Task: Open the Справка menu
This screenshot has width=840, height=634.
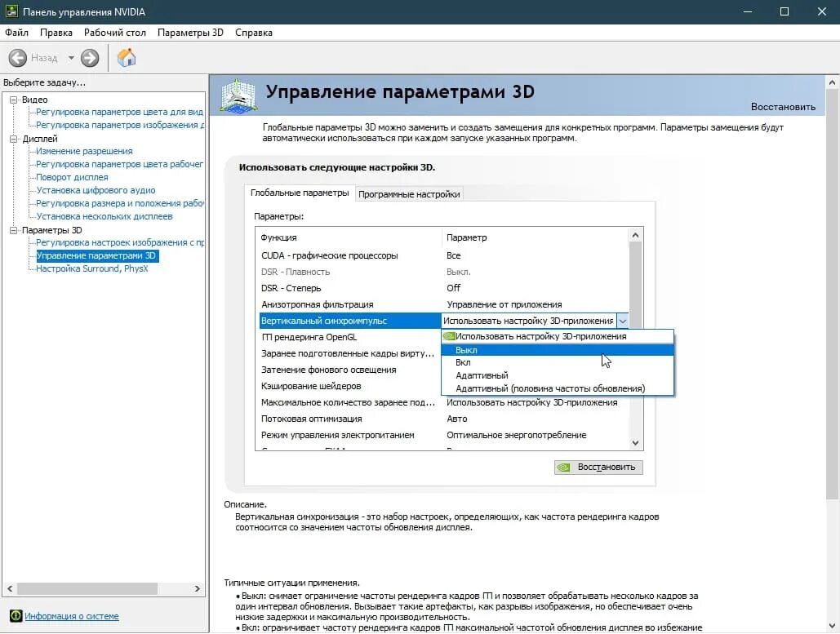Action: pos(253,33)
